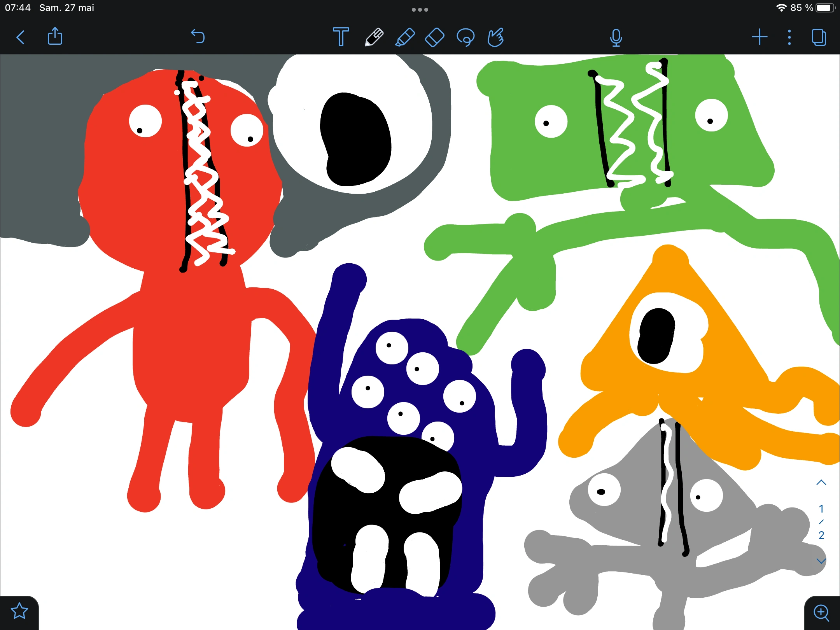Viewport: 840px width, 630px height.
Task: Tap the three-dot multitasking control at top
Action: [420, 10]
